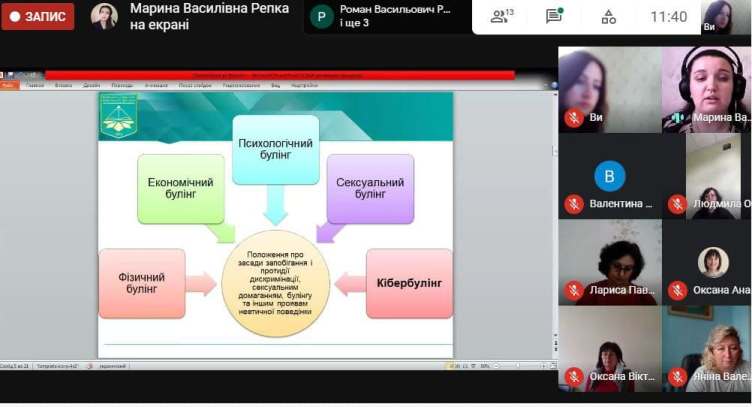Click the 11:40 clock in the top bar
Viewport: 752px width, 407px height.
(x=669, y=17)
